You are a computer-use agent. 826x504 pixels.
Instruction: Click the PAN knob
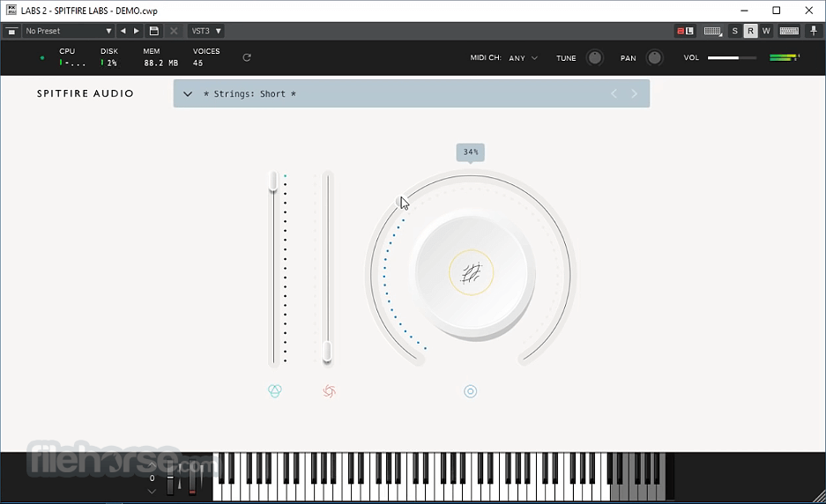654,57
